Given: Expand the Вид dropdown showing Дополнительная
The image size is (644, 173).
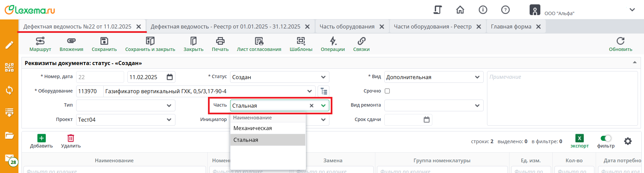Looking at the screenshot, I should pyautogui.click(x=477, y=77).
